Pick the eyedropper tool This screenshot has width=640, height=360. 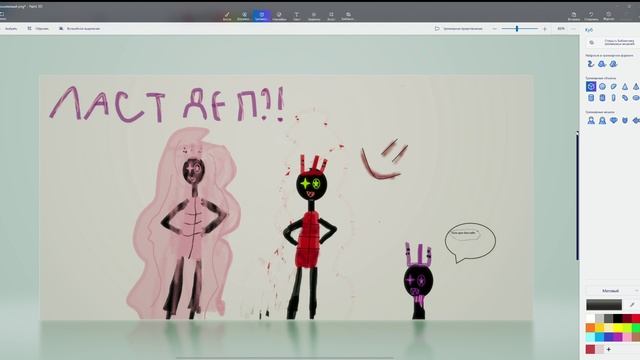tap(632, 304)
